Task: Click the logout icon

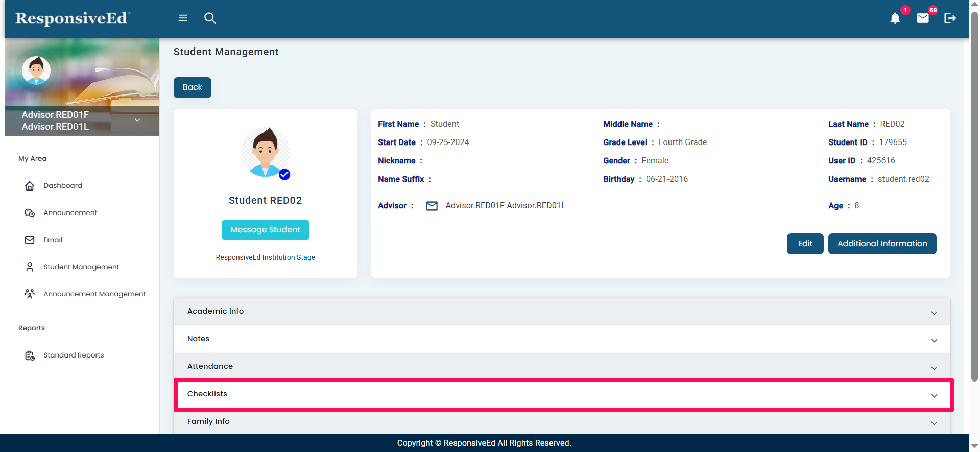Action: [950, 19]
